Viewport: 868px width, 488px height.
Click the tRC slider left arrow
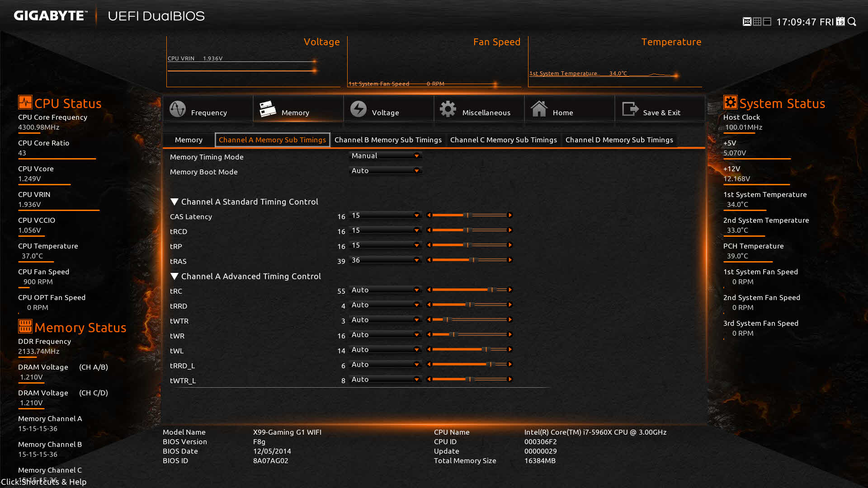pos(429,290)
